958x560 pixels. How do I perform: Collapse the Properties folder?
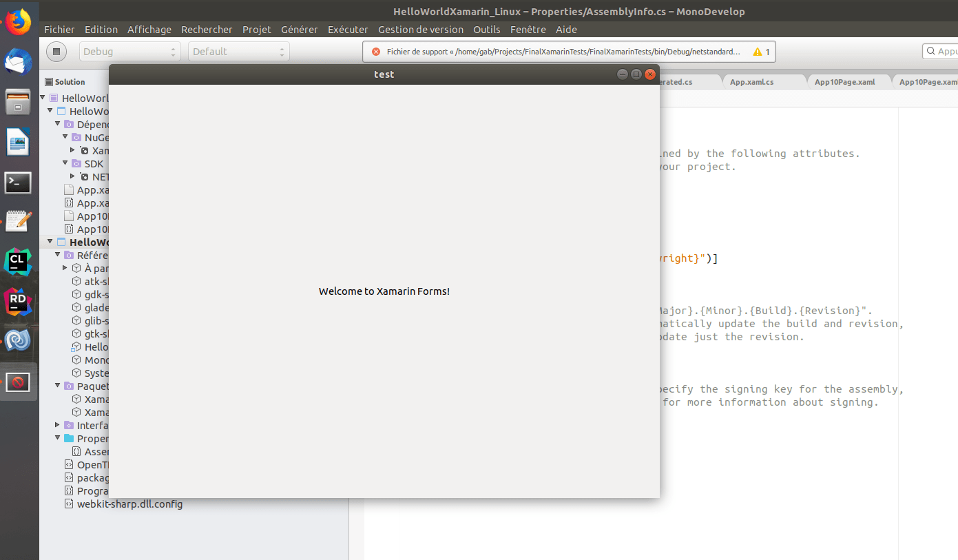click(56, 438)
